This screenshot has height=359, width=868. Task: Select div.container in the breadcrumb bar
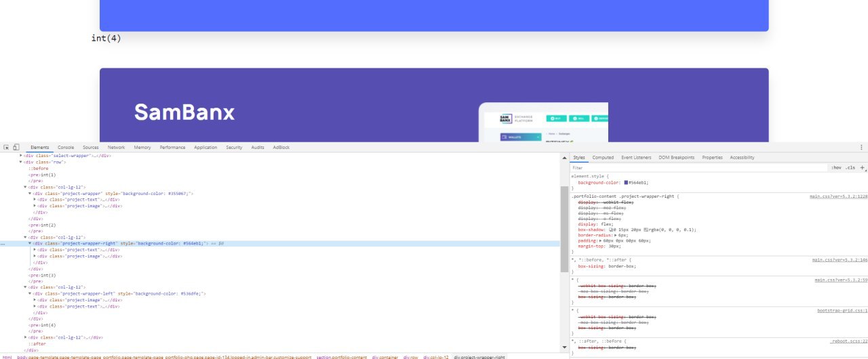coord(384,356)
